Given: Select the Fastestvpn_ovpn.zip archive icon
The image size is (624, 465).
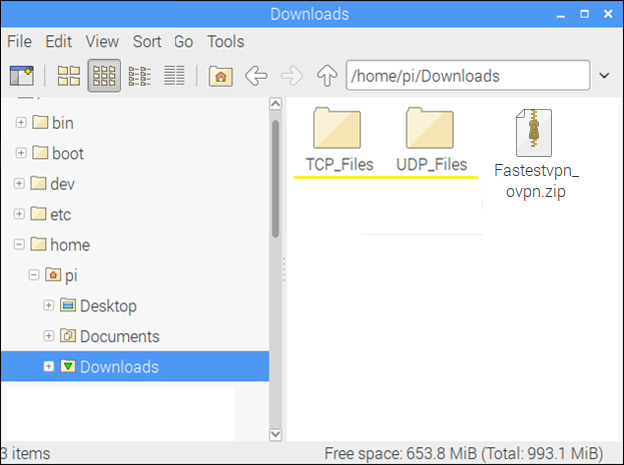Looking at the screenshot, I should 534,133.
